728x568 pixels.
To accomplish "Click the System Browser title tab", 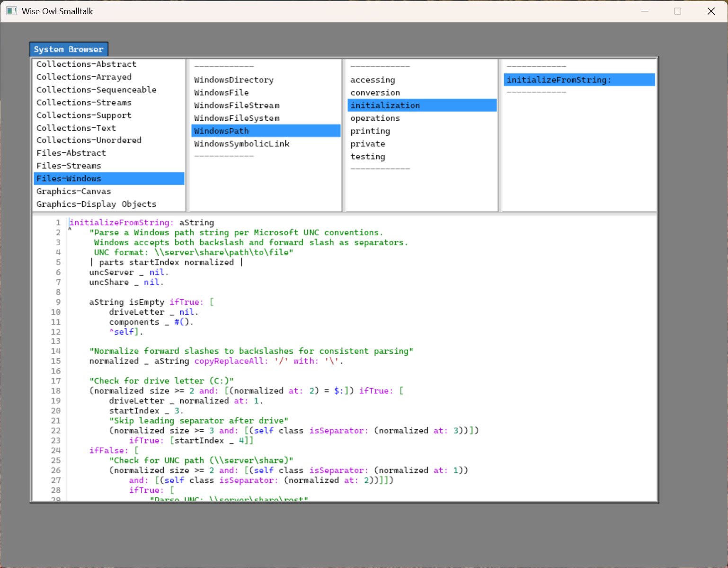I will [68, 49].
